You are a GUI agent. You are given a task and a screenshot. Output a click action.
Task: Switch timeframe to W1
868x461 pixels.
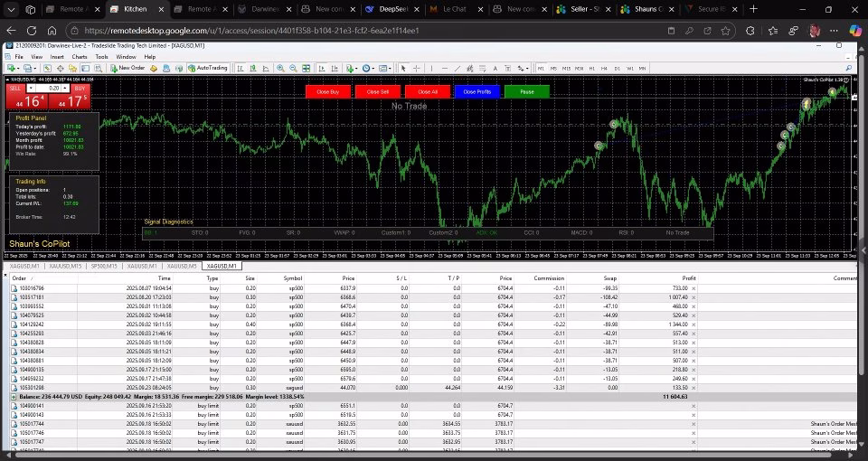[630, 68]
